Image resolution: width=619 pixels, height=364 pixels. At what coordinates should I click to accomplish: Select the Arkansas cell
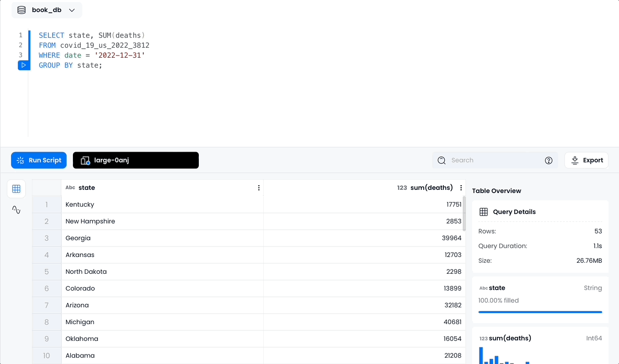[x=162, y=255]
